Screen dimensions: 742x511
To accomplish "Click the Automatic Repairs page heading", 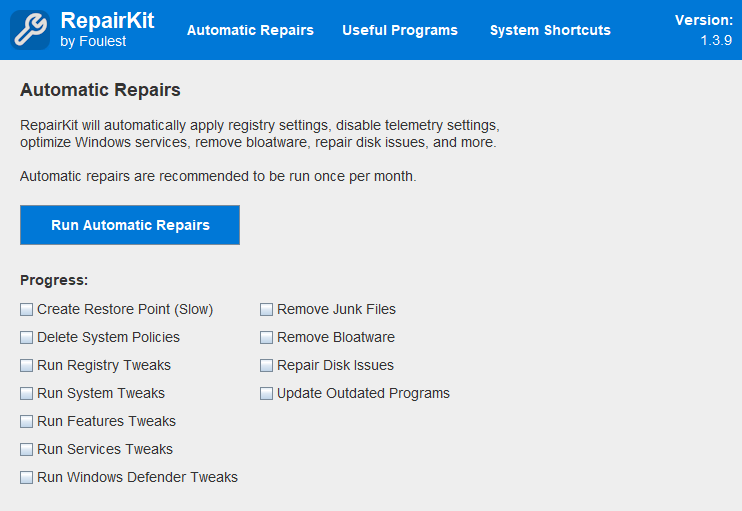I will pyautogui.click(x=100, y=90).
